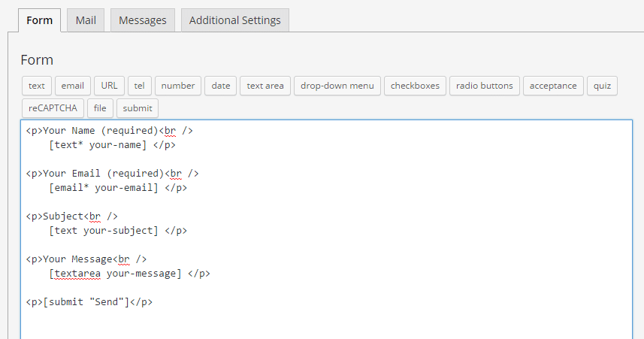Add a tel field tag
The image size is (644, 339).
point(139,86)
